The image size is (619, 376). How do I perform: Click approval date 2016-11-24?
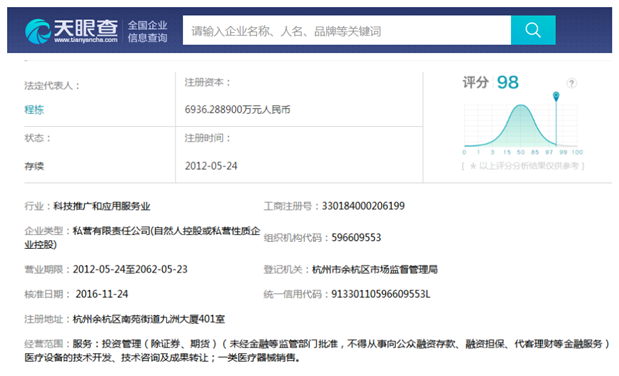coord(102,294)
